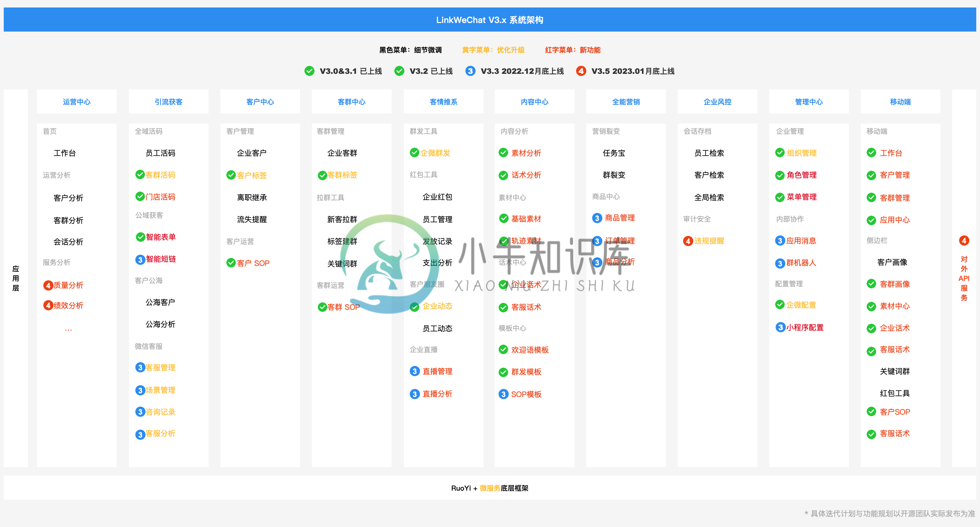Select the 员工活码 menu item
This screenshot has width=980, height=527.
click(160, 153)
